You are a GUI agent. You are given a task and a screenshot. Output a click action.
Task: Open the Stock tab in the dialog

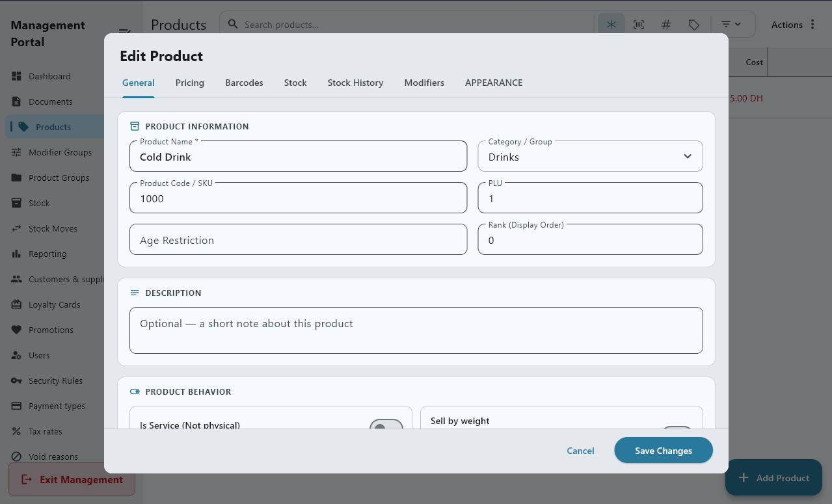(x=295, y=83)
